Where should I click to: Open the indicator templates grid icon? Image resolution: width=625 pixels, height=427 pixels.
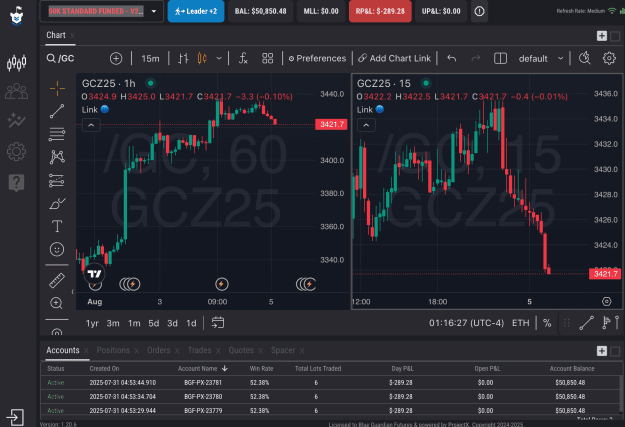(x=267, y=59)
